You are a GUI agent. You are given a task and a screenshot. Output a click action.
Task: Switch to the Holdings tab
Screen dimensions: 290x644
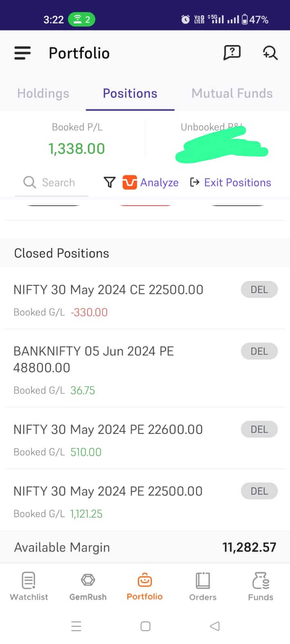coord(43,93)
